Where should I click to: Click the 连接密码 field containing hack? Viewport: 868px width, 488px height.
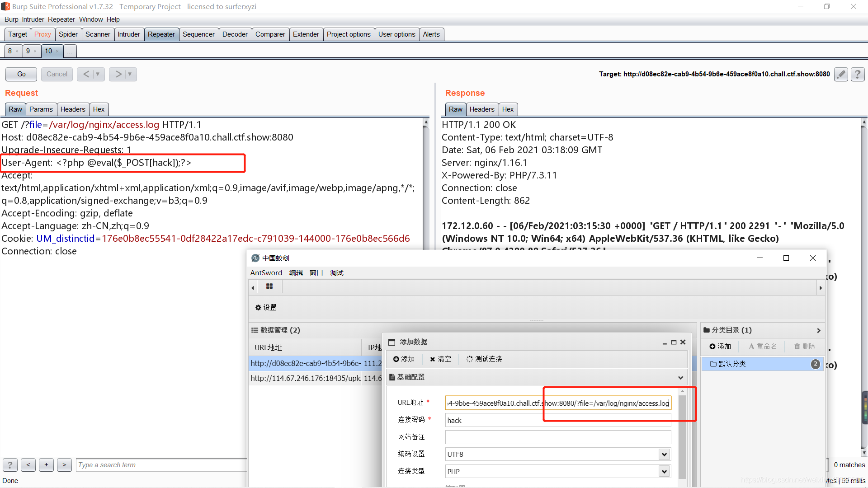tap(558, 420)
